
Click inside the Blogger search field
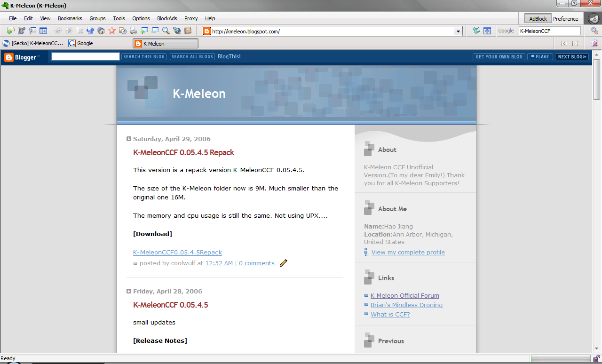(x=85, y=56)
